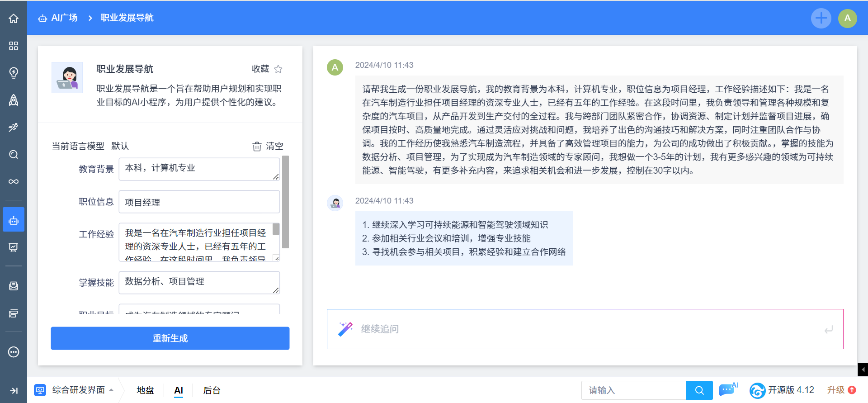Screen dimensions: 868x403
Task: Click the 掌握技能 input field
Action: click(x=199, y=282)
